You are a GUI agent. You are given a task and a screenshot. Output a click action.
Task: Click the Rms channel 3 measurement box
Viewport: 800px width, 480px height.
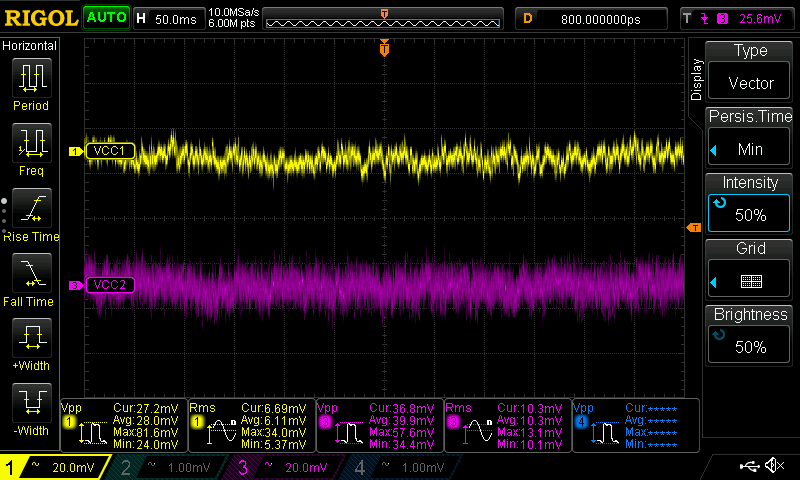coord(508,425)
